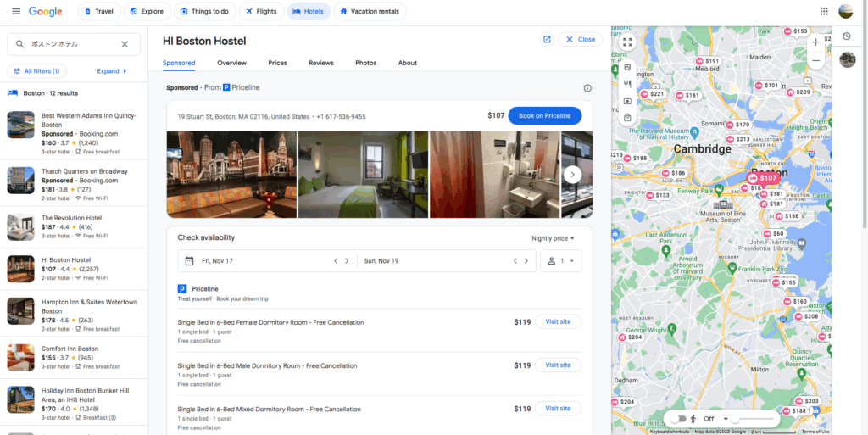Open the hotel page in new tab

click(547, 39)
